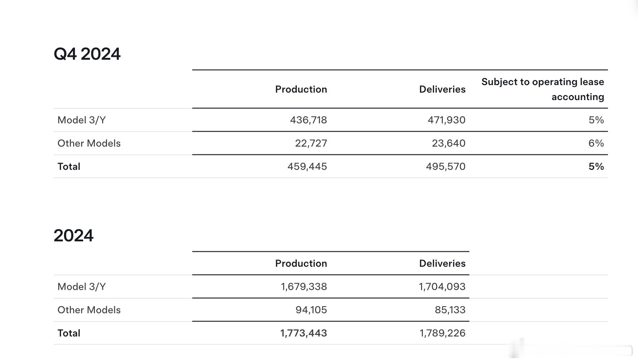
Task: Click the 23,640 deliveries value
Action: (448, 143)
